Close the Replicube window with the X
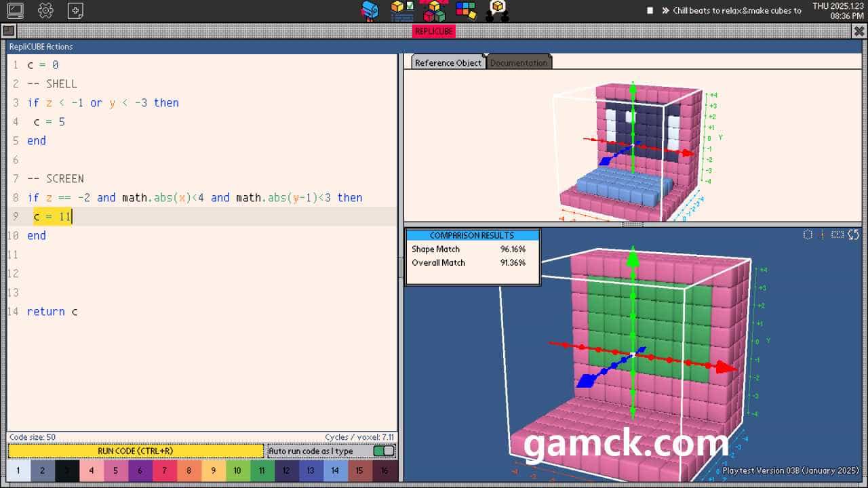This screenshot has width=868, height=488. 859,31
